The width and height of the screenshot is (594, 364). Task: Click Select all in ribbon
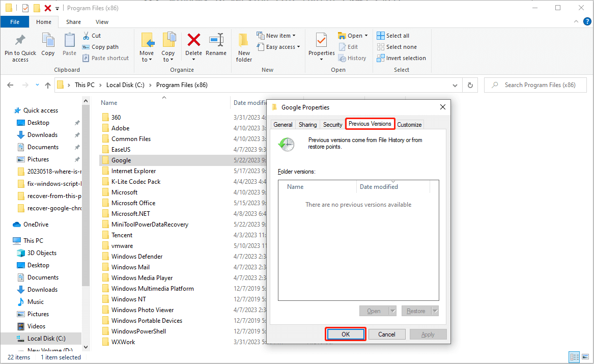(x=393, y=36)
